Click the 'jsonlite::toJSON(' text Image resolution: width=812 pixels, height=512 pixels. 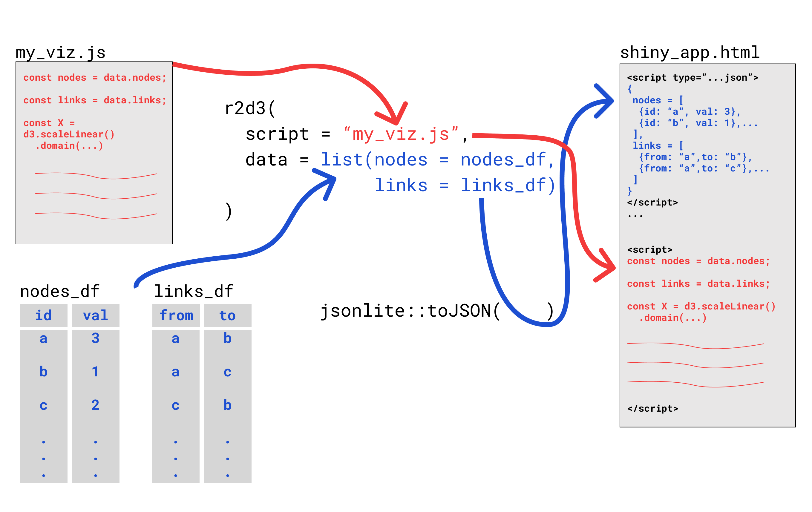click(410, 311)
